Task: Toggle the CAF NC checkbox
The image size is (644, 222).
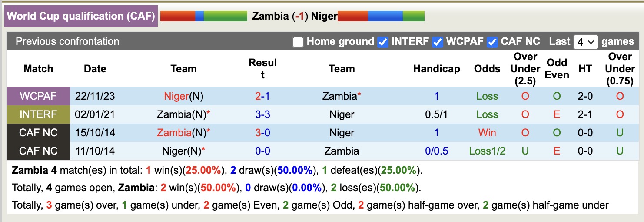Action: [492, 42]
